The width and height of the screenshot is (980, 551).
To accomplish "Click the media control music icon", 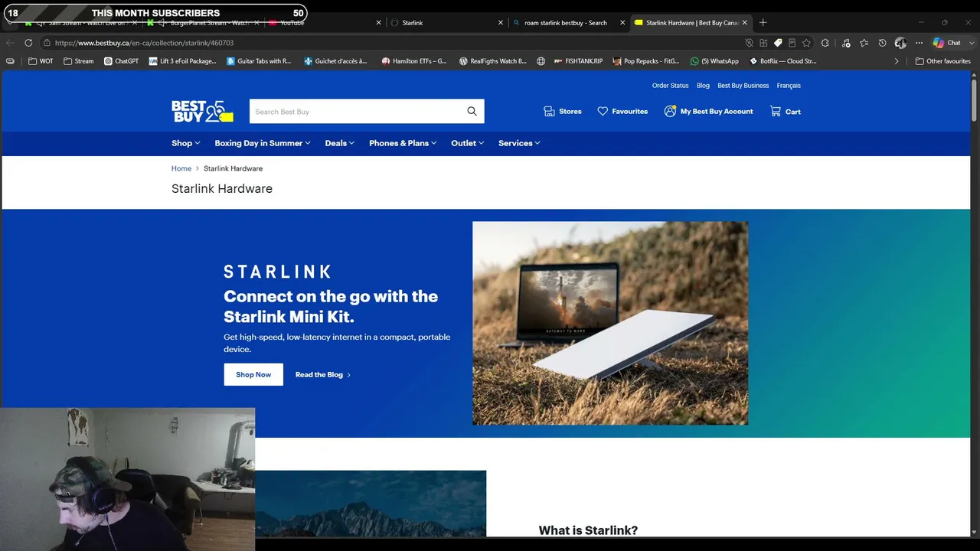I will click(846, 43).
